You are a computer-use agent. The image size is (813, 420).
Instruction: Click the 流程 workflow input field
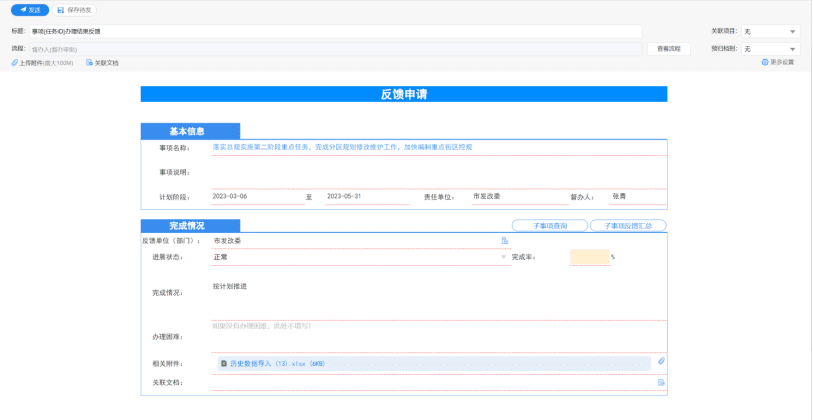pyautogui.click(x=335, y=49)
